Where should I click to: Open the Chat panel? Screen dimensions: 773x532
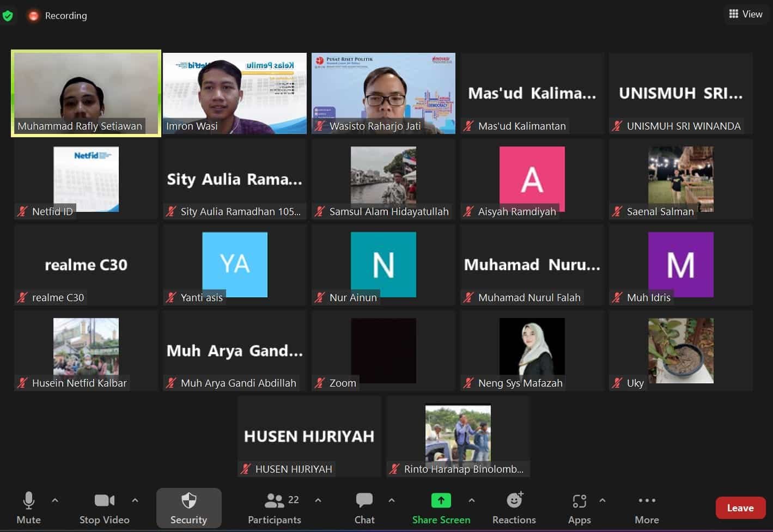pos(364,508)
